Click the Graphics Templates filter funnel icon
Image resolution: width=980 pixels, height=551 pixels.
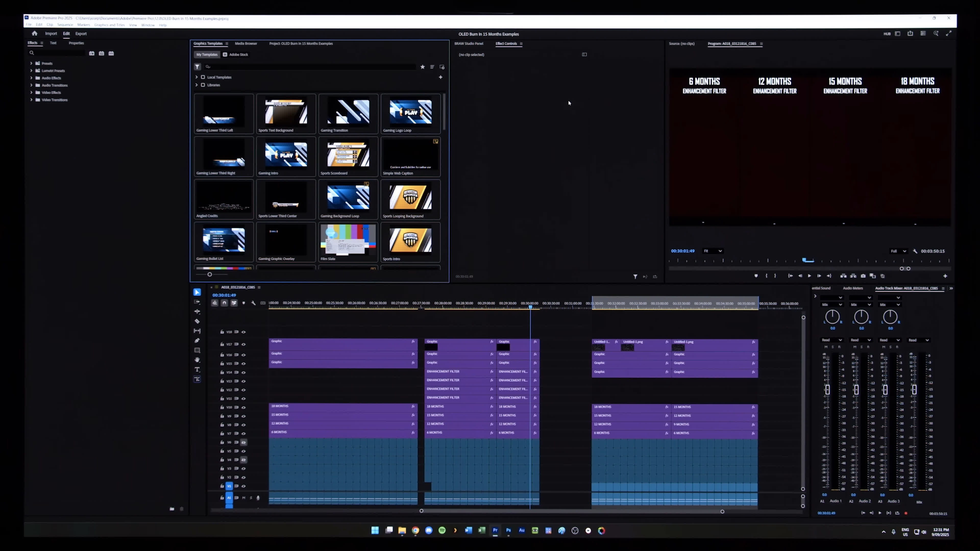(197, 67)
